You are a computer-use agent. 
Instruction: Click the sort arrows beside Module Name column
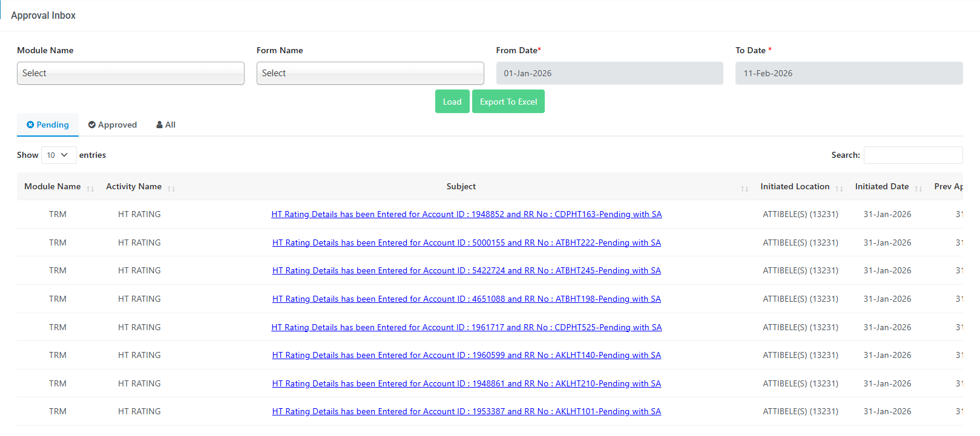click(90, 189)
